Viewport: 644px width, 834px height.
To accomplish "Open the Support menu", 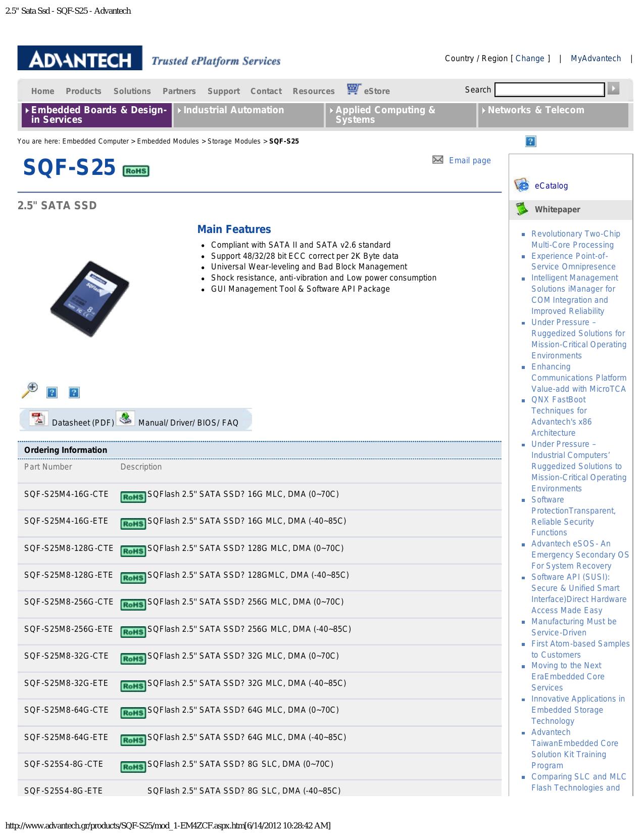I will (x=223, y=91).
